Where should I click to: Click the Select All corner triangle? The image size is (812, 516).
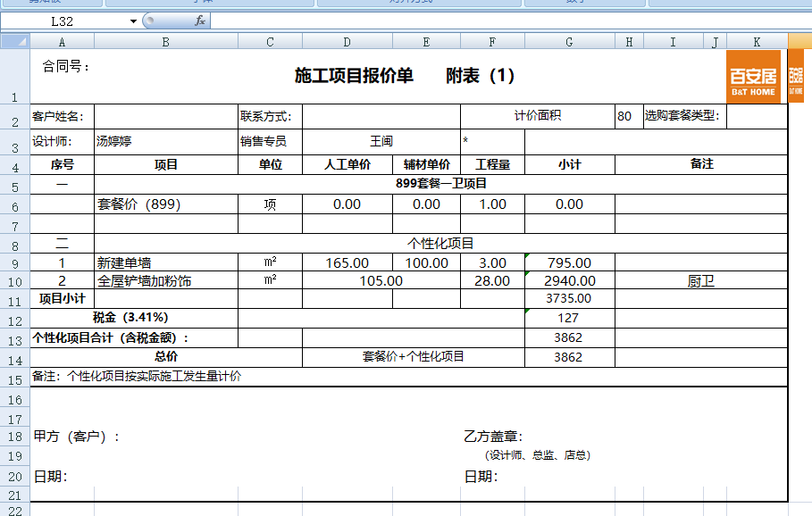[15, 41]
